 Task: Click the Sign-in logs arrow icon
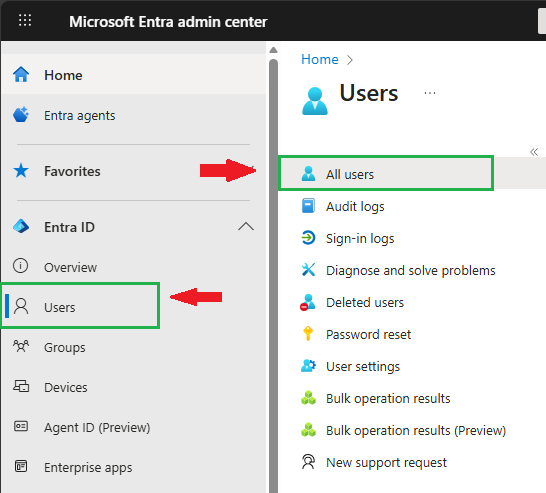(x=309, y=238)
